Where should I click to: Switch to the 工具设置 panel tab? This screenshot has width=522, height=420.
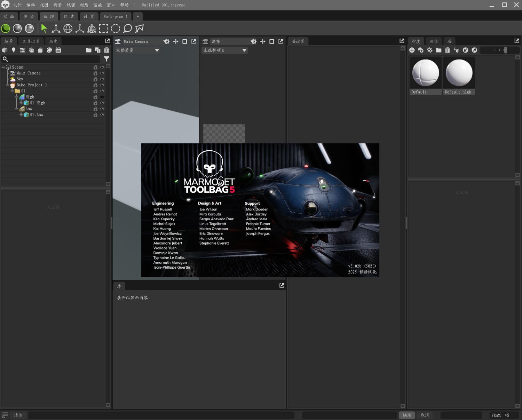point(31,41)
